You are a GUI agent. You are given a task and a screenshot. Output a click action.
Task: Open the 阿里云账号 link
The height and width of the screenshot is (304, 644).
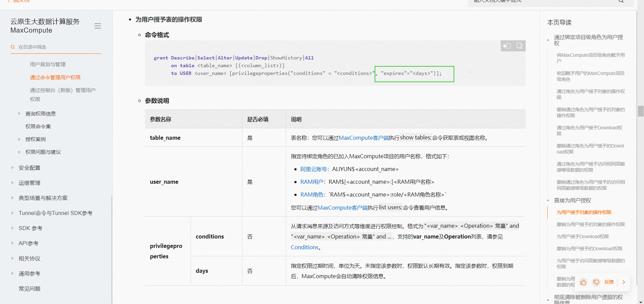[x=314, y=169]
